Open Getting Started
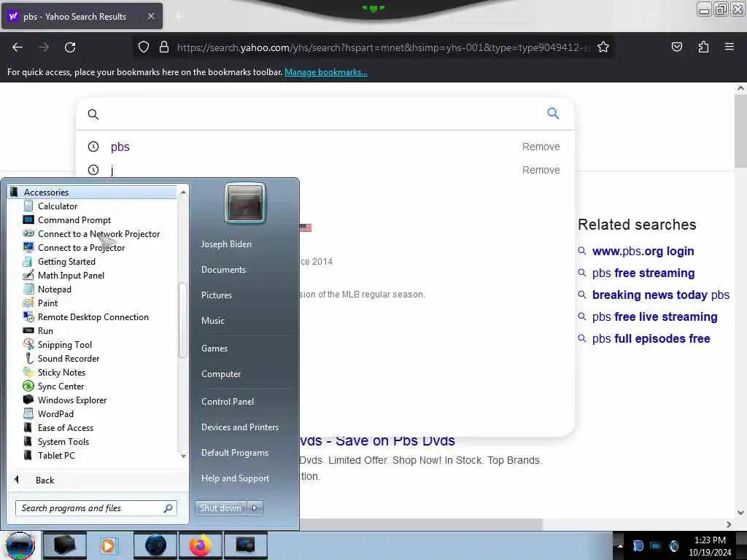This screenshot has height=560, width=747. click(66, 262)
